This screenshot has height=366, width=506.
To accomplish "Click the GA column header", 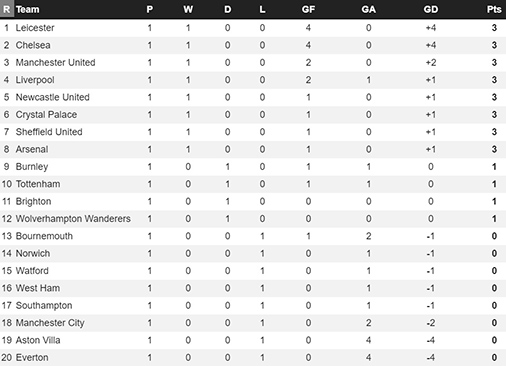I will click(x=368, y=9).
